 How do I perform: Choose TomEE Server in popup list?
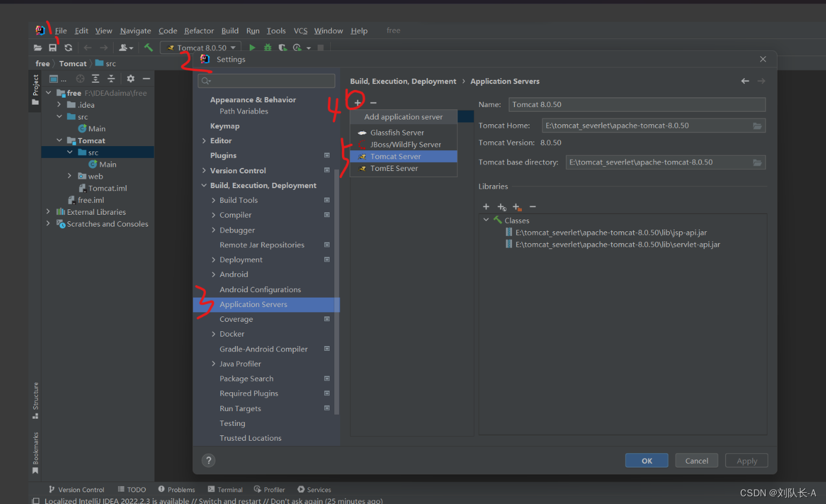pos(404,168)
